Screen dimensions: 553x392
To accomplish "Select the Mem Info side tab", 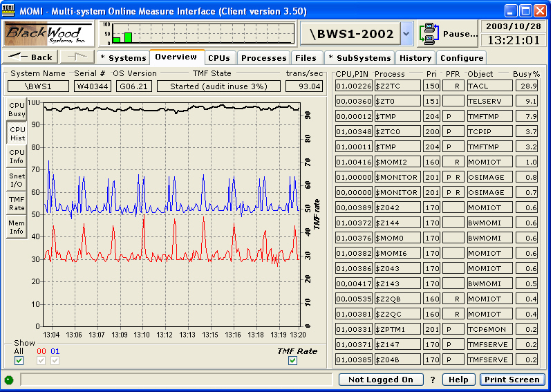I will click(x=17, y=227).
